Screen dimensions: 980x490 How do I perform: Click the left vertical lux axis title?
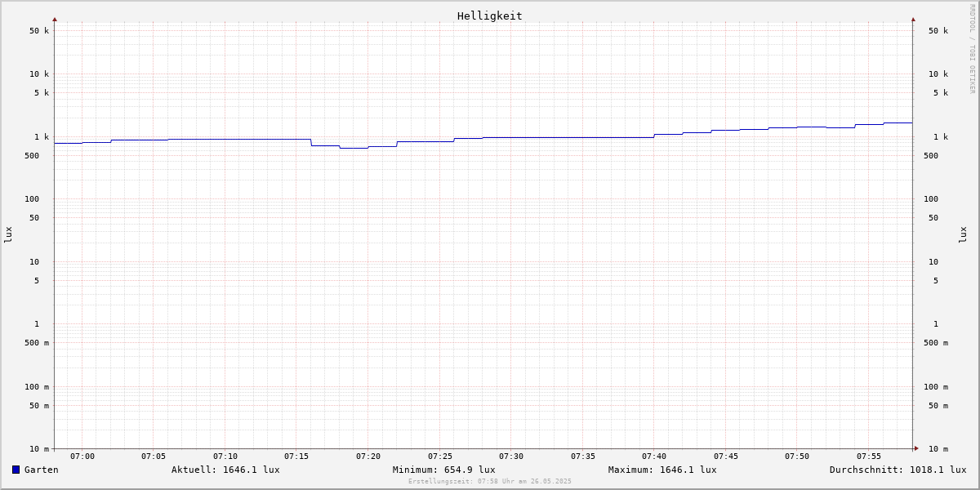coord(8,234)
